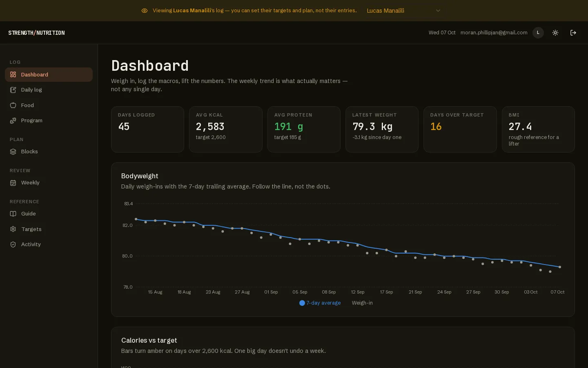588x368 pixels.
Task: Click the Program dumbbell icon
Action: click(13, 120)
